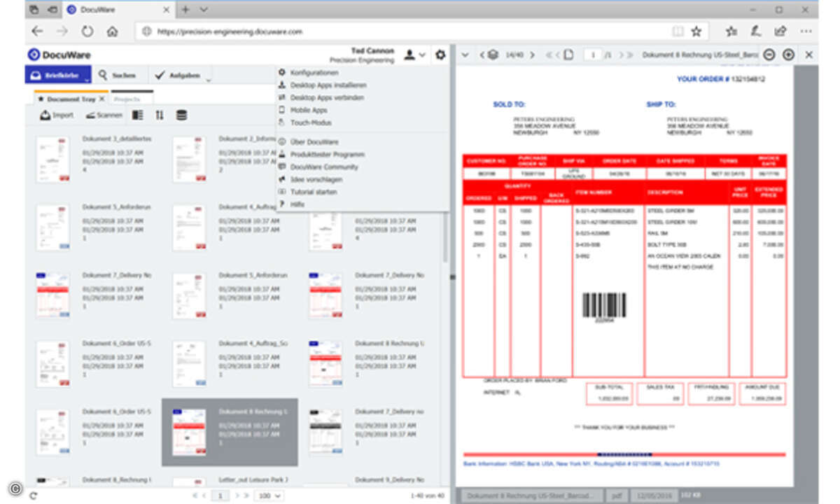
Task: Switch the tray list view layout
Action: click(x=138, y=115)
